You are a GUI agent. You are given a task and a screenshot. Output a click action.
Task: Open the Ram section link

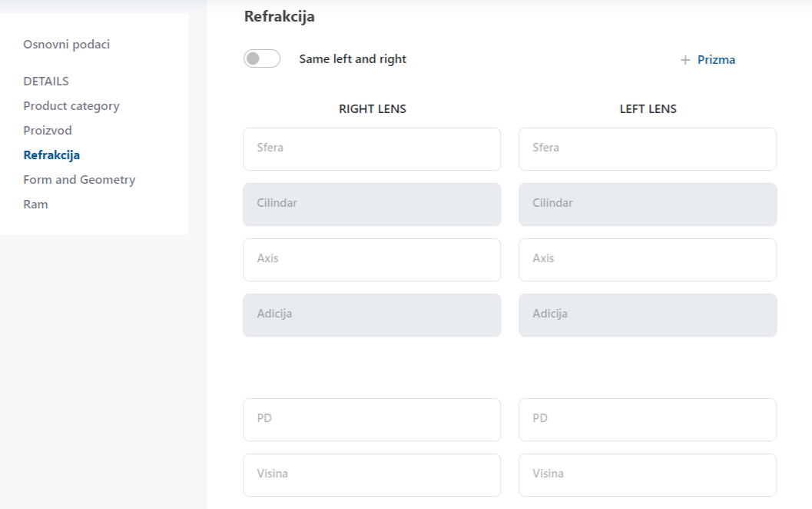(35, 205)
